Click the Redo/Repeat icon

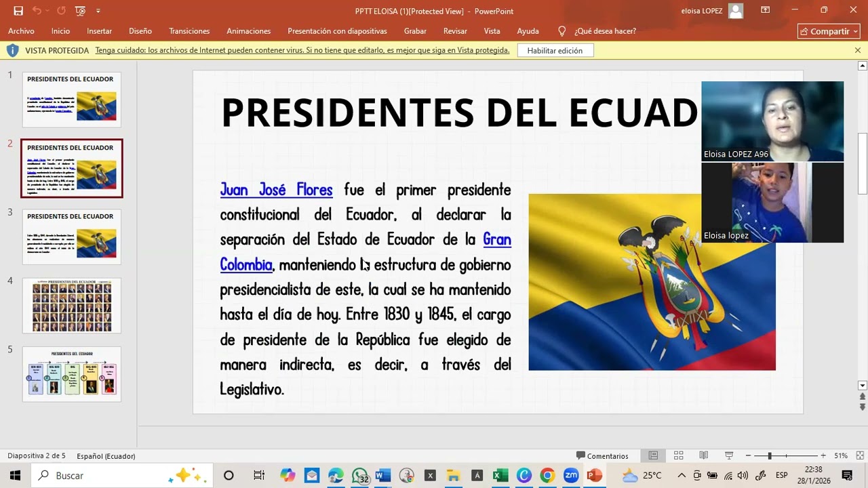click(x=62, y=11)
